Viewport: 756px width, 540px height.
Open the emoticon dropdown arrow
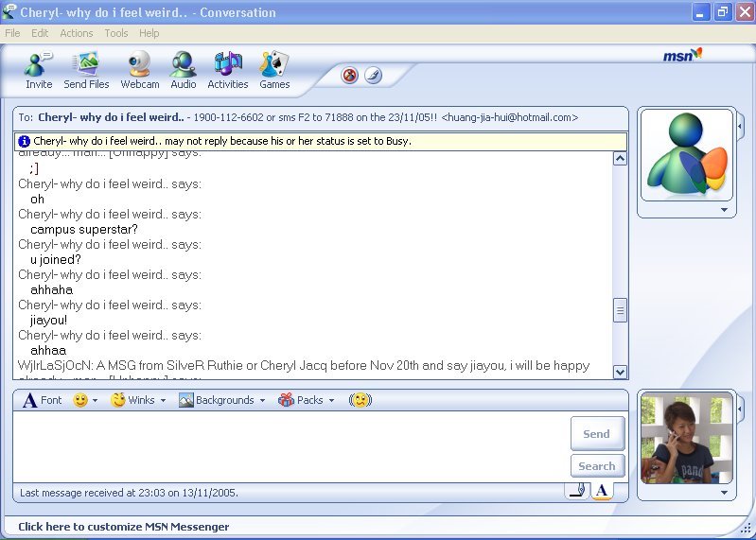point(95,400)
